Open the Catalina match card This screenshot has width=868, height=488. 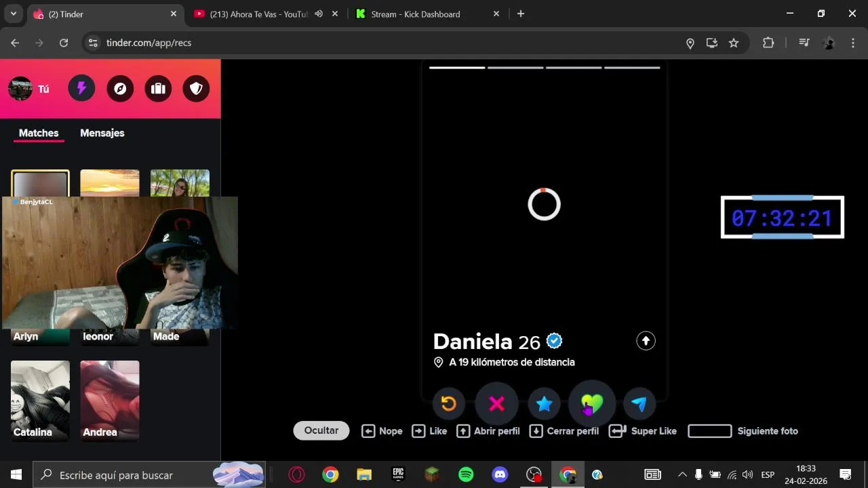click(x=40, y=401)
